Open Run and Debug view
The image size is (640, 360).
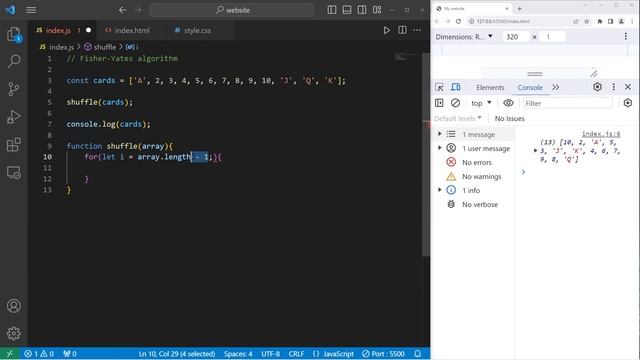[x=13, y=117]
